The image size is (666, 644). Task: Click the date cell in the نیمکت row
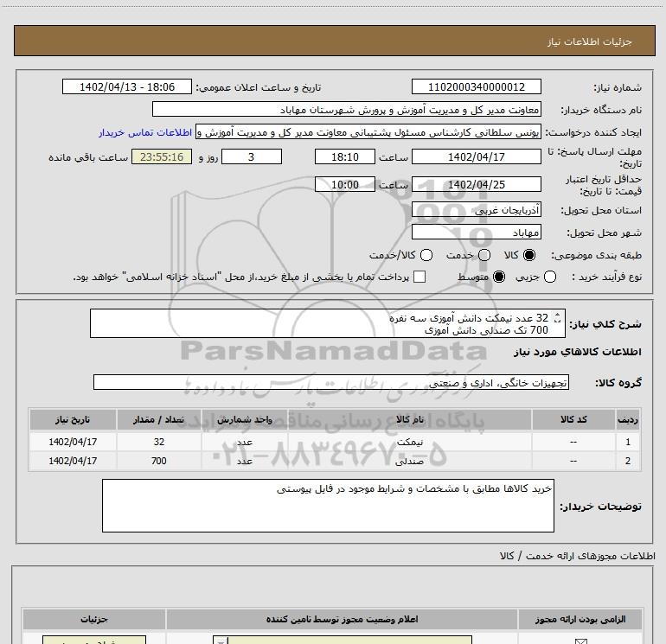[x=73, y=442]
